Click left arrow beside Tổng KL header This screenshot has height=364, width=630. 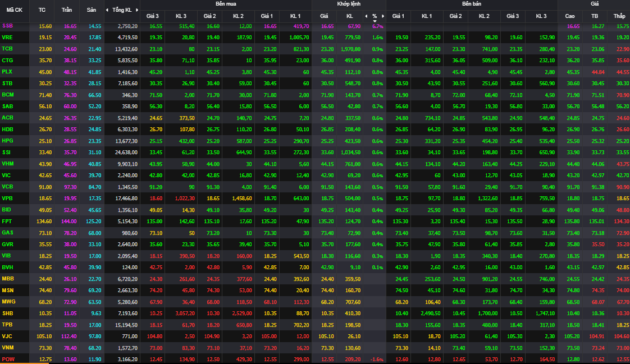click(107, 10)
